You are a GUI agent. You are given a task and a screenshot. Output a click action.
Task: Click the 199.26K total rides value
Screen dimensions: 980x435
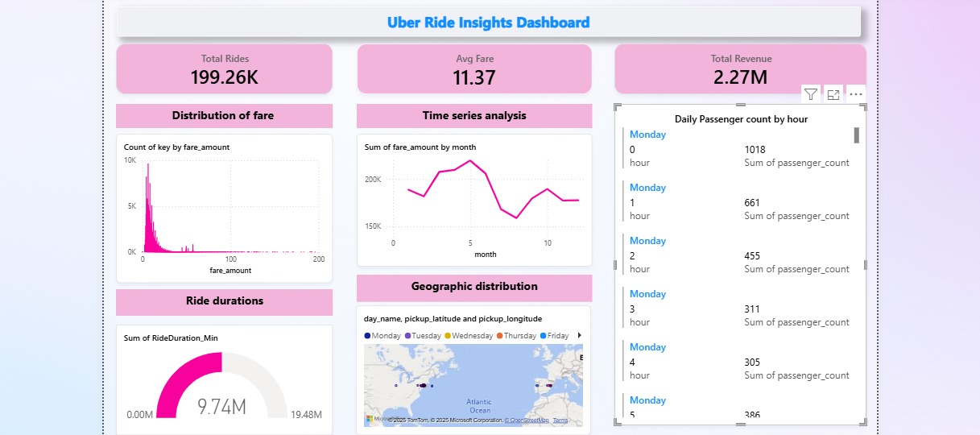[225, 77]
